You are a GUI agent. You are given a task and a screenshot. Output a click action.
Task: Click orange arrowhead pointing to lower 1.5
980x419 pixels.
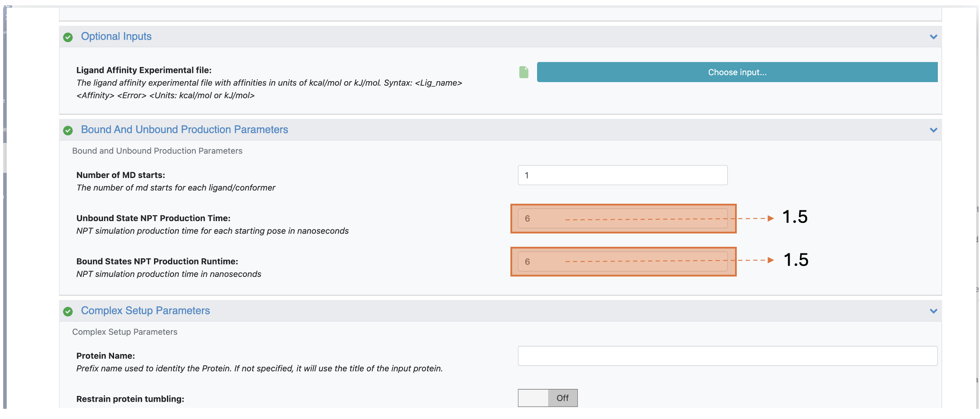pos(771,260)
